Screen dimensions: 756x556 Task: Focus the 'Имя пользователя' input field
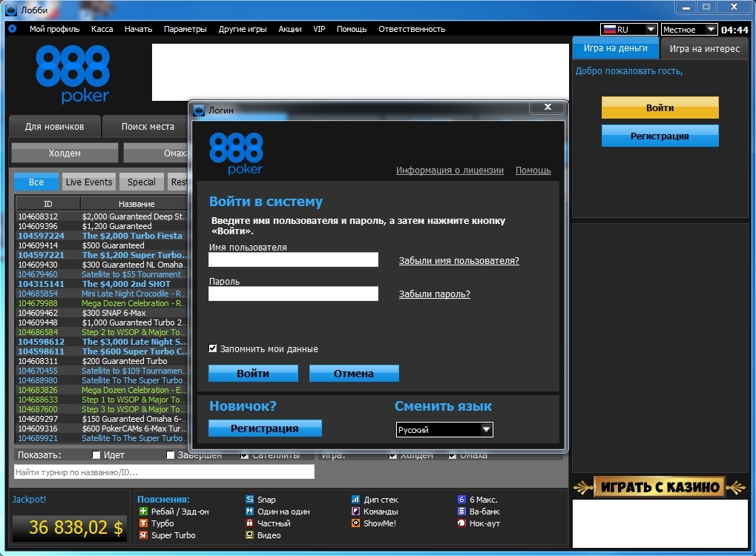click(x=293, y=259)
